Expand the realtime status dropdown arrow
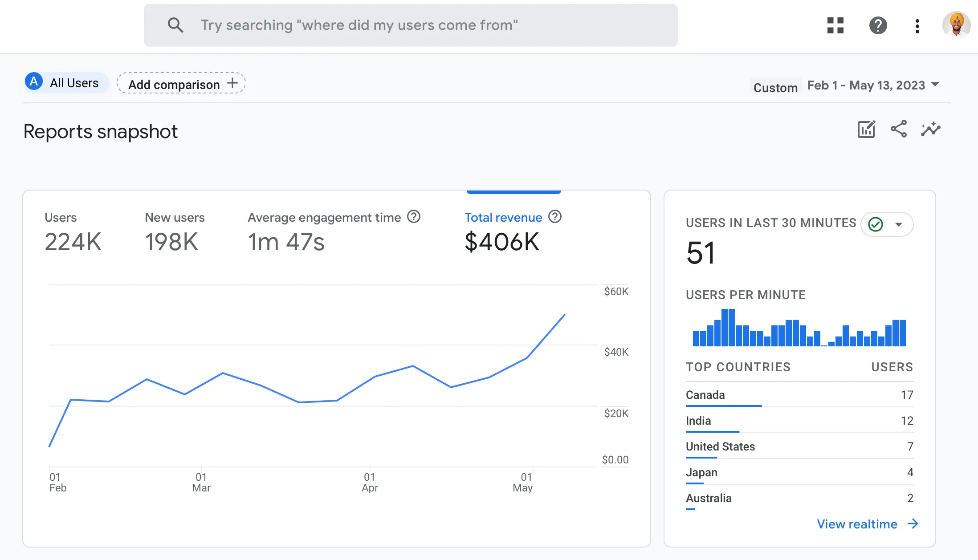 coord(899,225)
